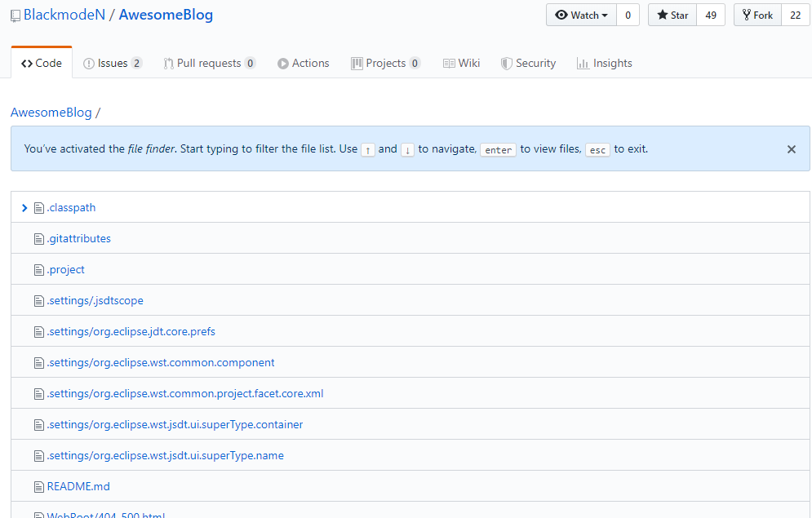Click the Issues count badge 2
Image resolution: width=812 pixels, height=518 pixels.
click(x=137, y=63)
